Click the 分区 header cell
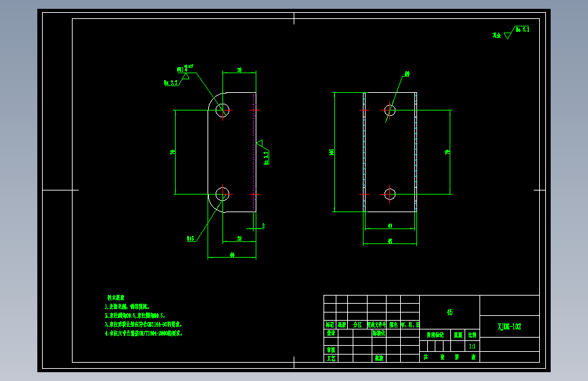 (357, 325)
